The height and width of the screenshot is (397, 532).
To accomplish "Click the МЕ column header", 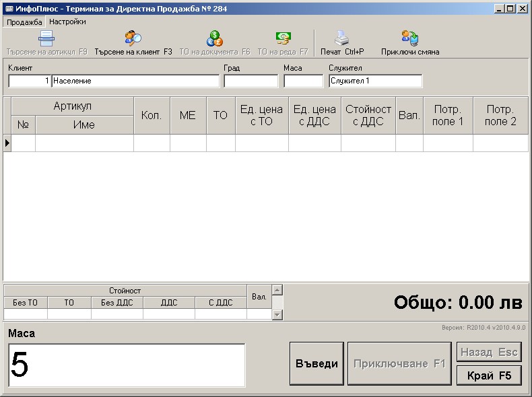I will tap(188, 115).
